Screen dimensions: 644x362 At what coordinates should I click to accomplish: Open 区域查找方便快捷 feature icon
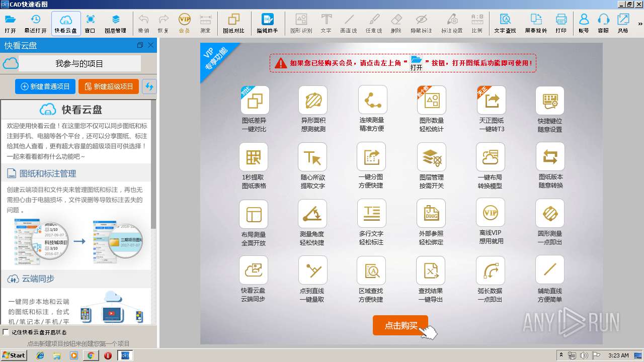371,270
